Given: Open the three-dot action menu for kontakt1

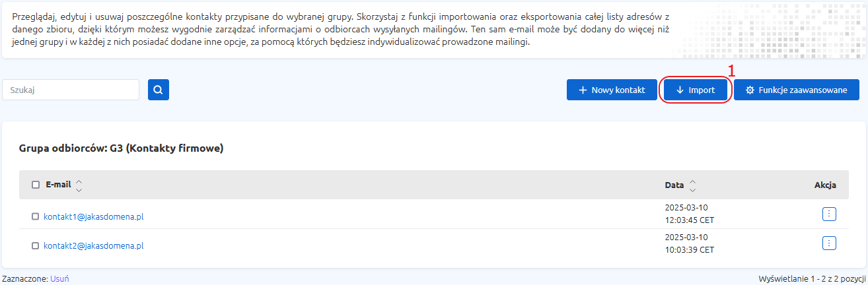Looking at the screenshot, I should 830,214.
